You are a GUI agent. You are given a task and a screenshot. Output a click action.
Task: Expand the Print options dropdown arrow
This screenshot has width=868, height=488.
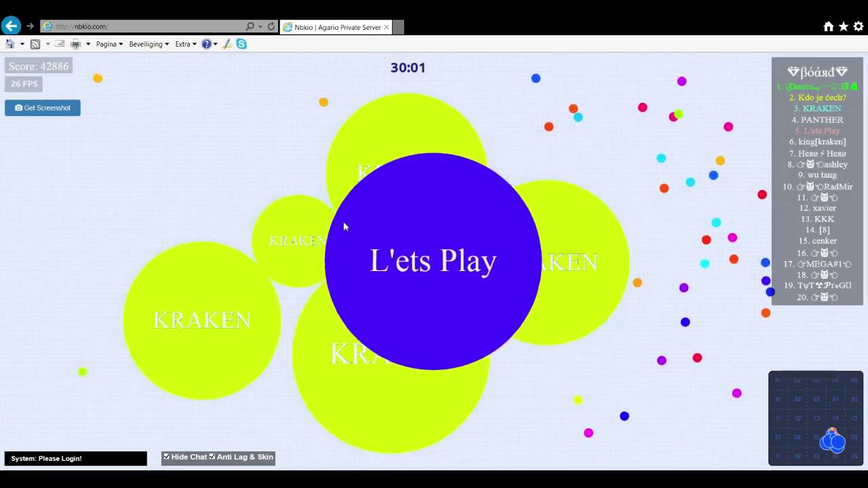point(88,44)
